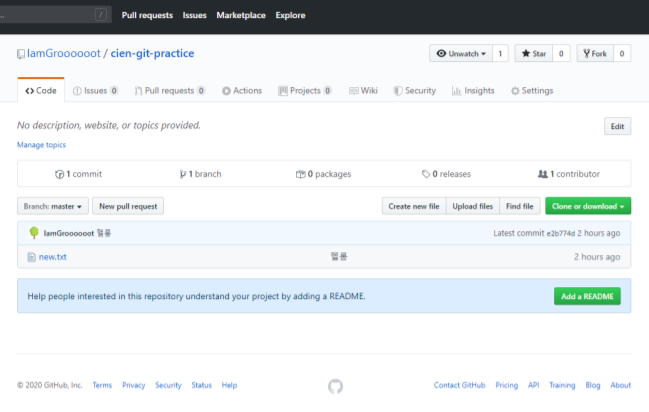Click the repository book icon beside IamGrooooot
Image resolution: width=649 pixels, height=412 pixels.
click(21, 54)
